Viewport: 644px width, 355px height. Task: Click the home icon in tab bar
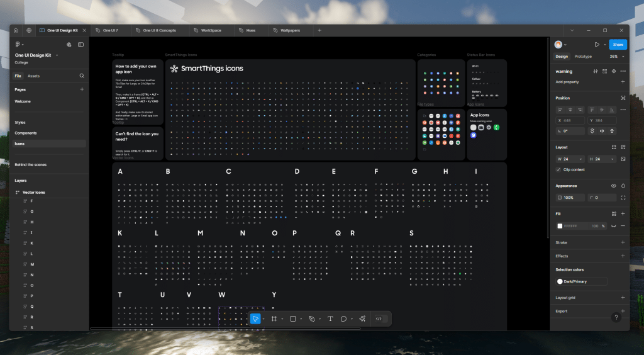pyautogui.click(x=16, y=30)
